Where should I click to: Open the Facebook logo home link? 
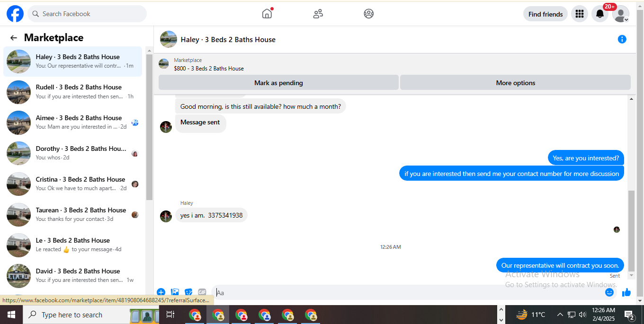coord(15,14)
